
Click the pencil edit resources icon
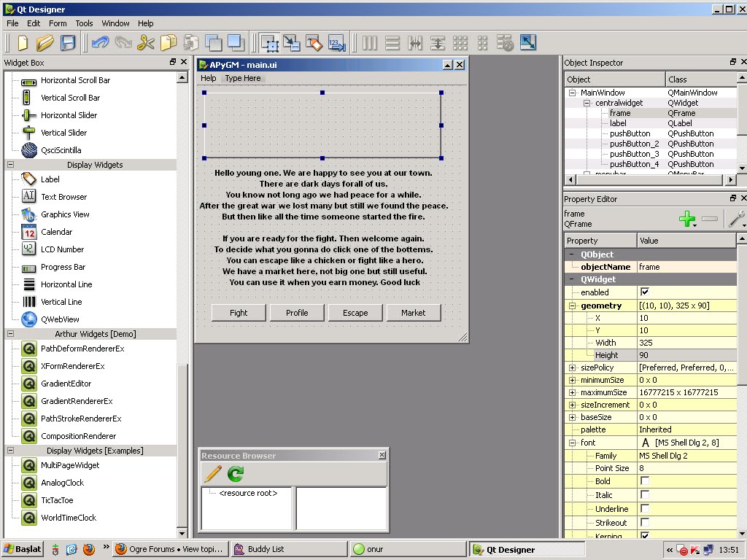[213, 474]
